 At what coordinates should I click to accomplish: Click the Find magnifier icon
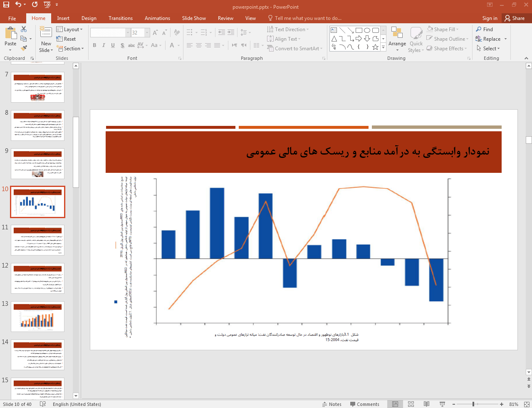click(x=479, y=29)
